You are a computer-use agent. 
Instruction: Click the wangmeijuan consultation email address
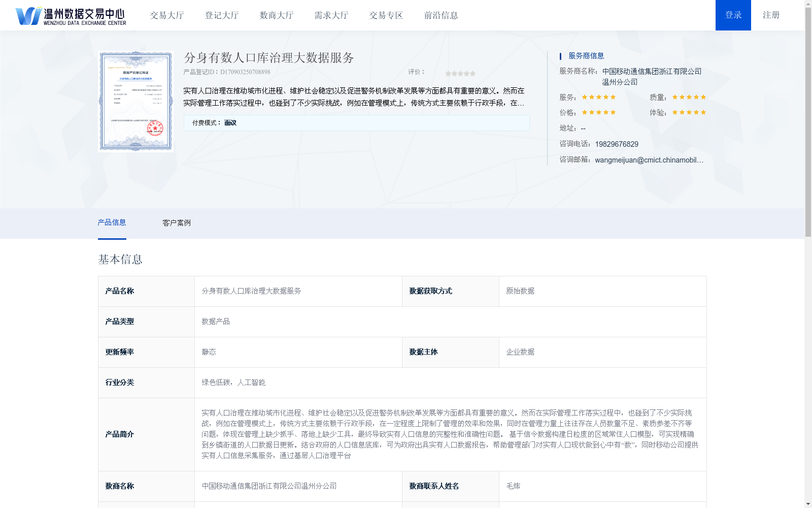point(649,160)
